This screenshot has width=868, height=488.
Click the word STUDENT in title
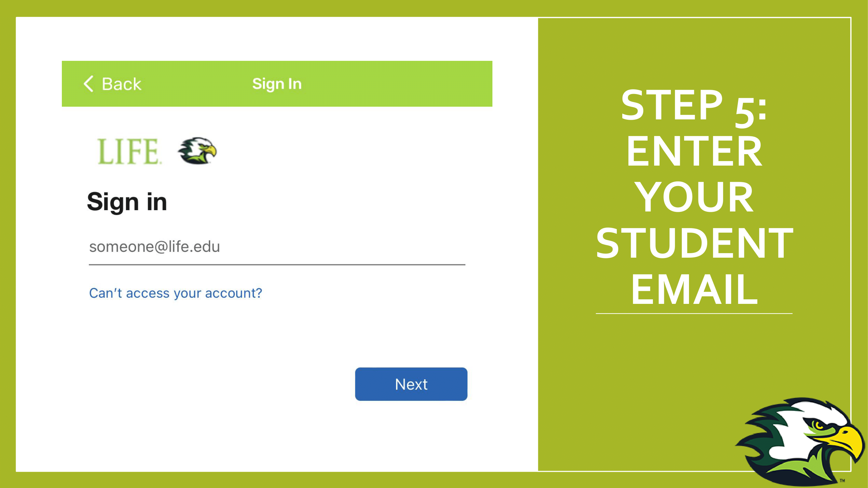[695, 243]
